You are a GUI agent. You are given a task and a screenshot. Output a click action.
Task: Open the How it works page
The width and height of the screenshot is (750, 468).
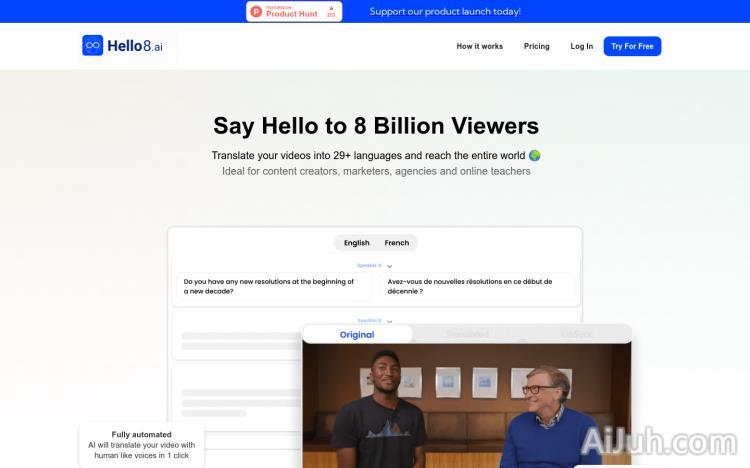coord(479,46)
